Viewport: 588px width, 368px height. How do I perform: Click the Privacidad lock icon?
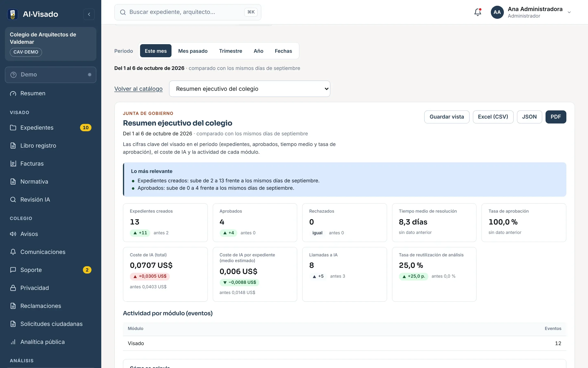coord(13,288)
